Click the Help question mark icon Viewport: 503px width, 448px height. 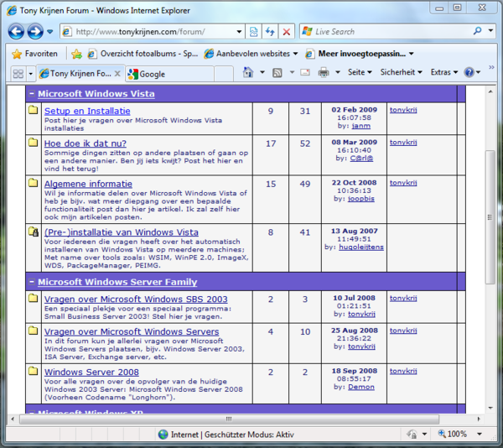[469, 72]
